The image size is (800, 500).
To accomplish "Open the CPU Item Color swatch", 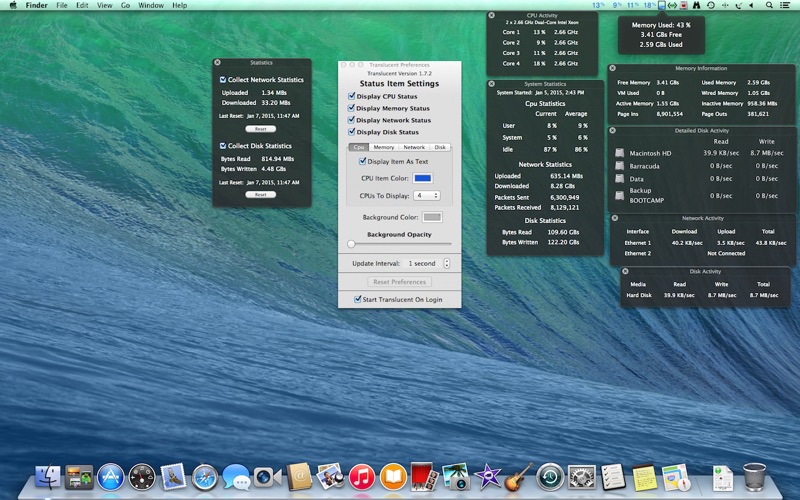I will tap(423, 178).
